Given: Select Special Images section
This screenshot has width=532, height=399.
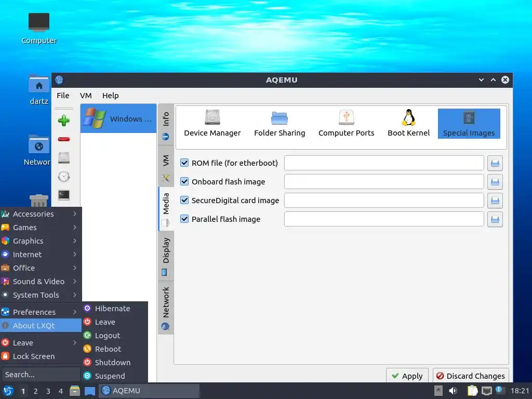Looking at the screenshot, I should coord(469,124).
